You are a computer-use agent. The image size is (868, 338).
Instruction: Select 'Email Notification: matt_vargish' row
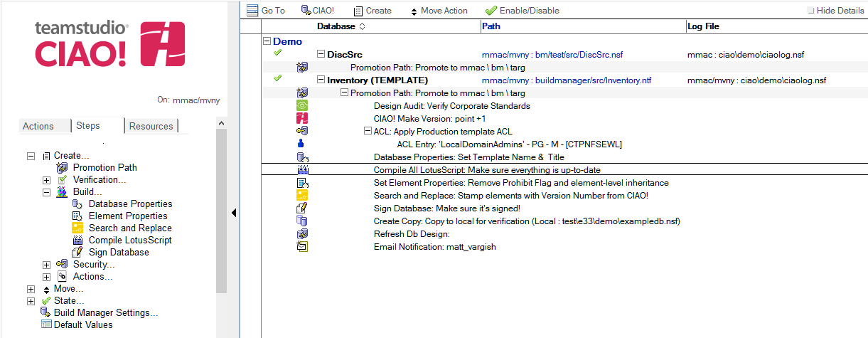tap(434, 247)
